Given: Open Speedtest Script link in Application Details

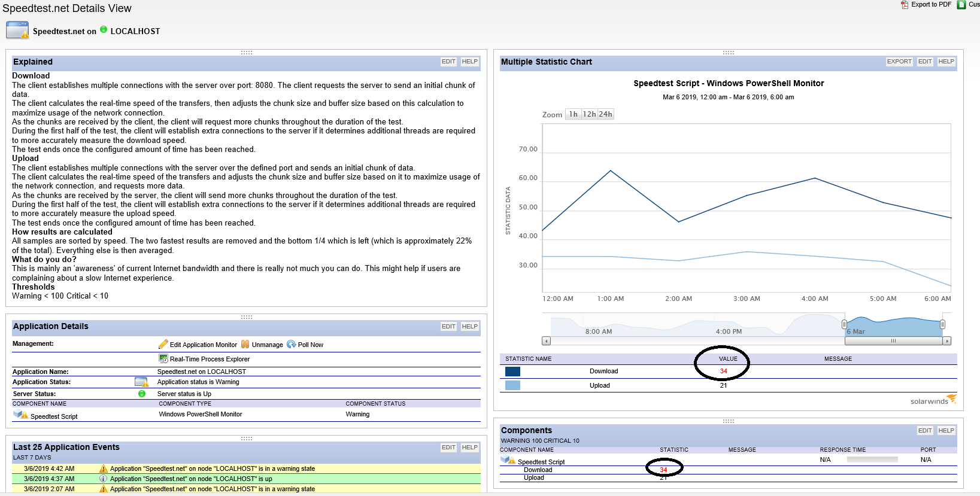Looking at the screenshot, I should [x=54, y=416].
